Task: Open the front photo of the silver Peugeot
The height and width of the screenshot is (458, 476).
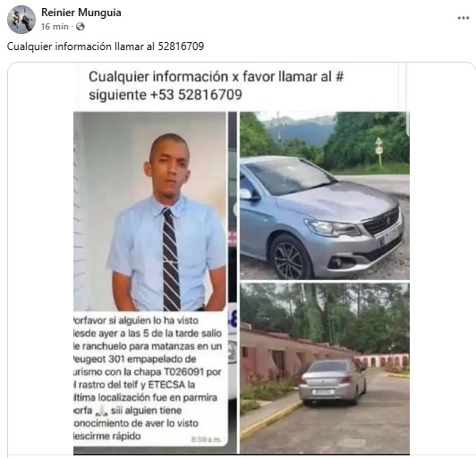Action: pyautogui.click(x=325, y=196)
